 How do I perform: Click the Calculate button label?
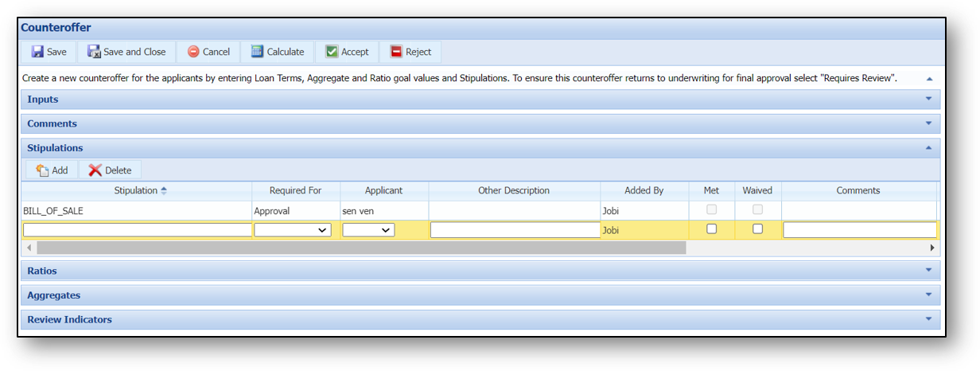coord(286,52)
